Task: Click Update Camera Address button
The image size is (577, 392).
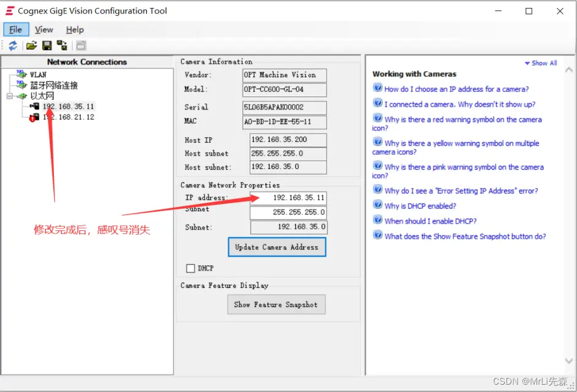Action: 277,247
